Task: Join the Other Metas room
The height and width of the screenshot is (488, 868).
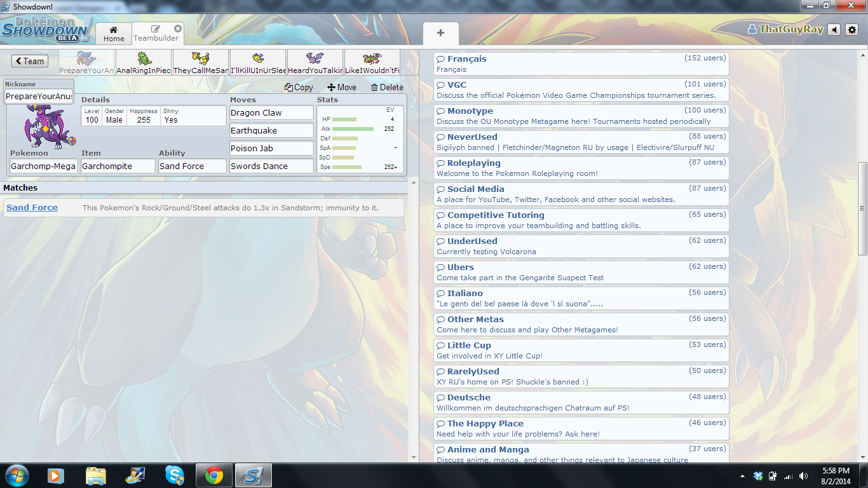Action: point(581,324)
